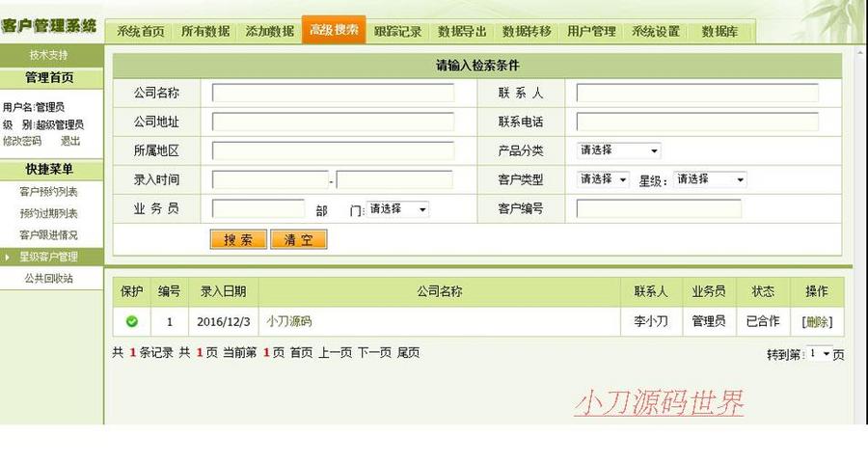This screenshot has height=463, width=868.
Task: Click the 业务员 input field
Action: [258, 208]
